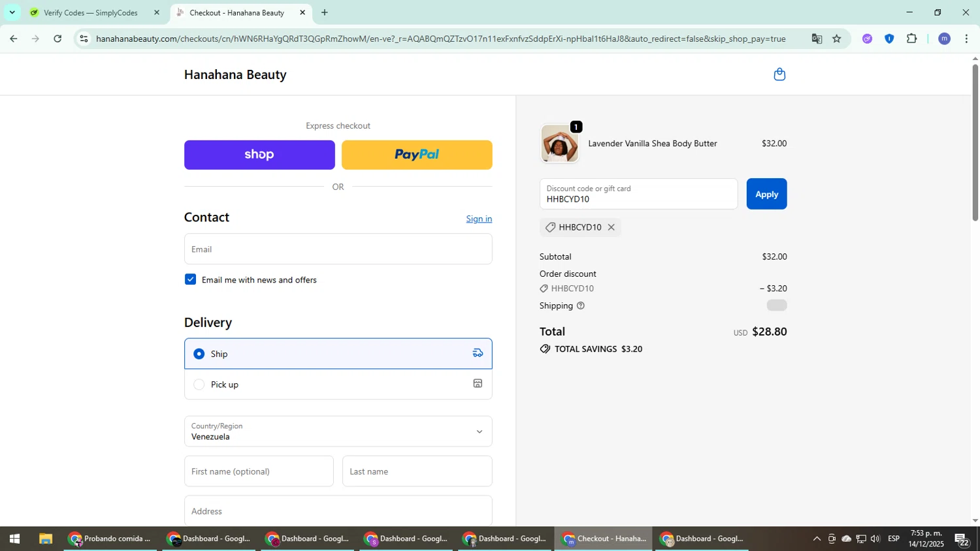Pay with the PayPal express button

417,155
